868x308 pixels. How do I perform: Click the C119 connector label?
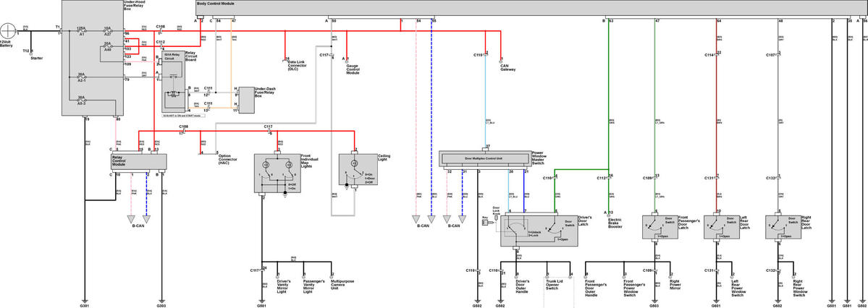479,55
